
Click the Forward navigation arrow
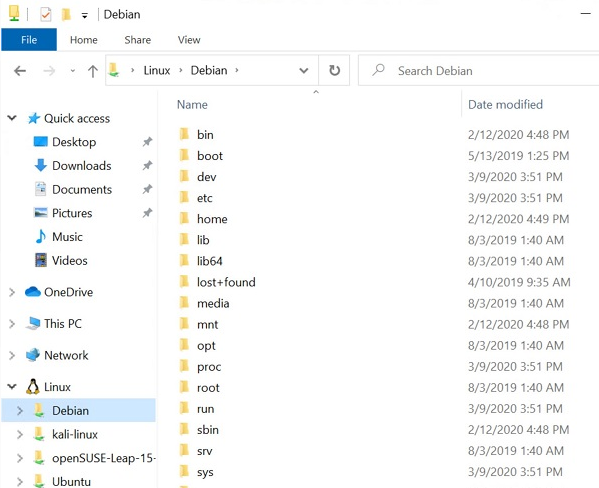pyautogui.click(x=49, y=71)
